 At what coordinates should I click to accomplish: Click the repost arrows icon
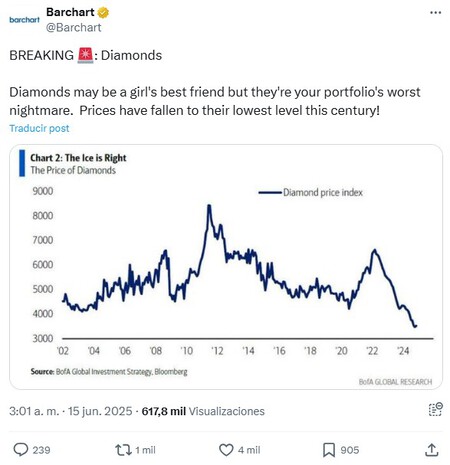coord(123,450)
